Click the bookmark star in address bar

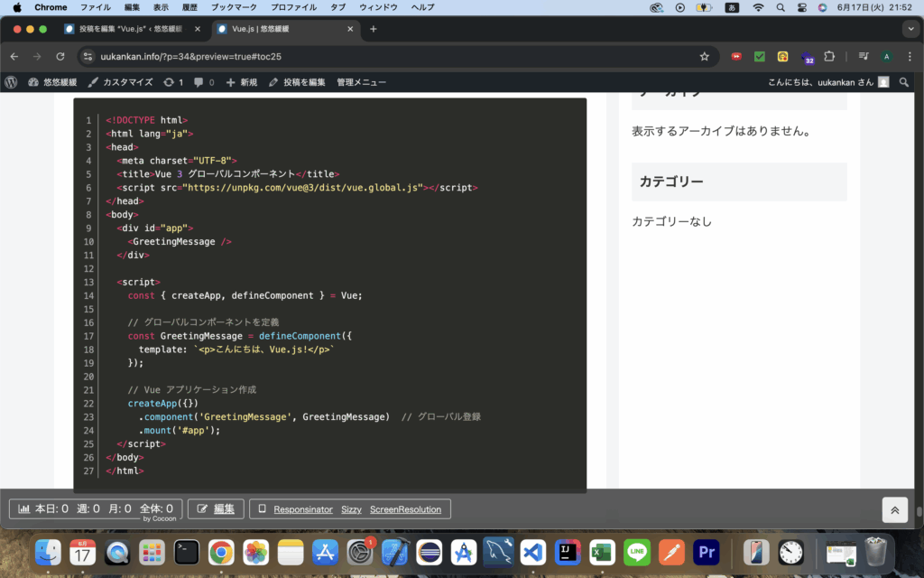[704, 56]
